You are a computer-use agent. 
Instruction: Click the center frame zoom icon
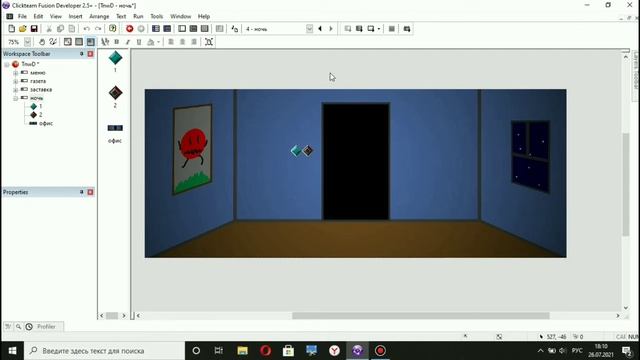(x=209, y=42)
